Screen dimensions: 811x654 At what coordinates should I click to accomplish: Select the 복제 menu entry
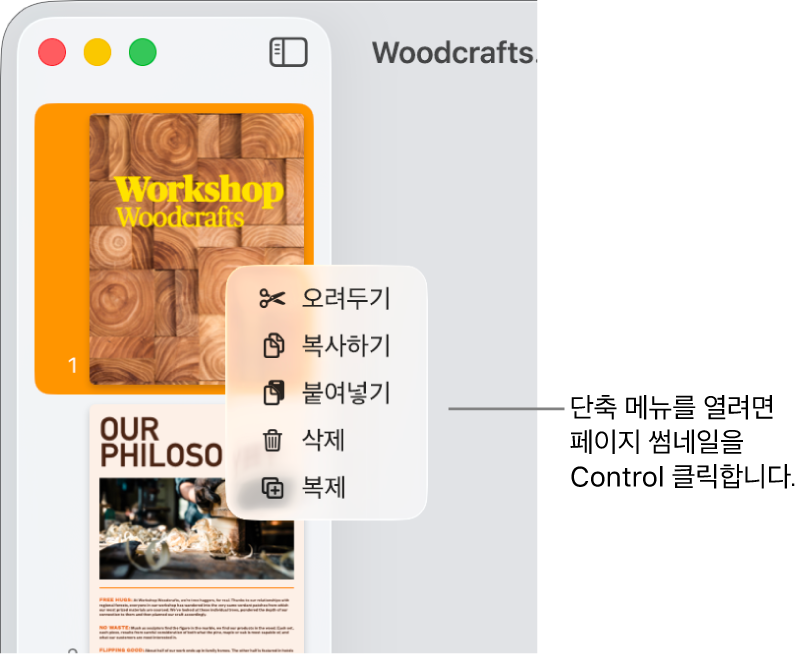click(x=326, y=488)
